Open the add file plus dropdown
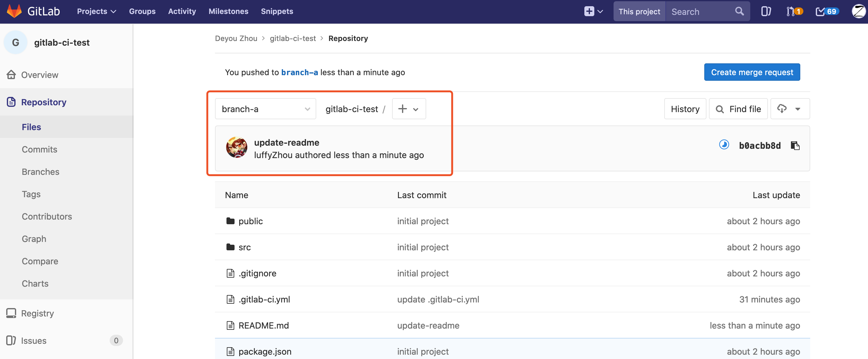Image resolution: width=868 pixels, height=359 pixels. click(409, 109)
